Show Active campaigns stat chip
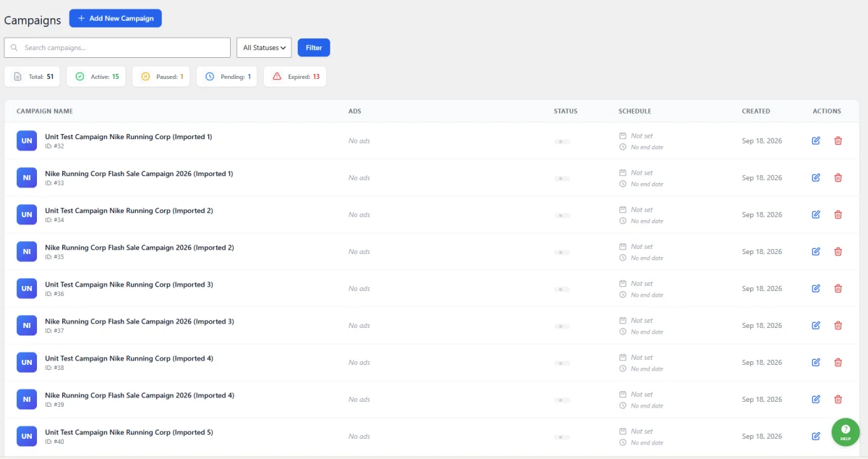The width and height of the screenshot is (868, 459). tap(97, 77)
